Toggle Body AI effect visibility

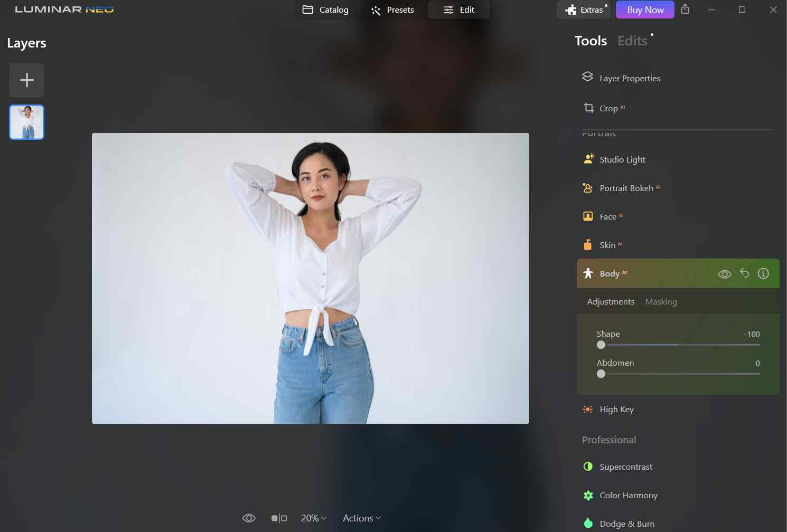click(x=725, y=274)
